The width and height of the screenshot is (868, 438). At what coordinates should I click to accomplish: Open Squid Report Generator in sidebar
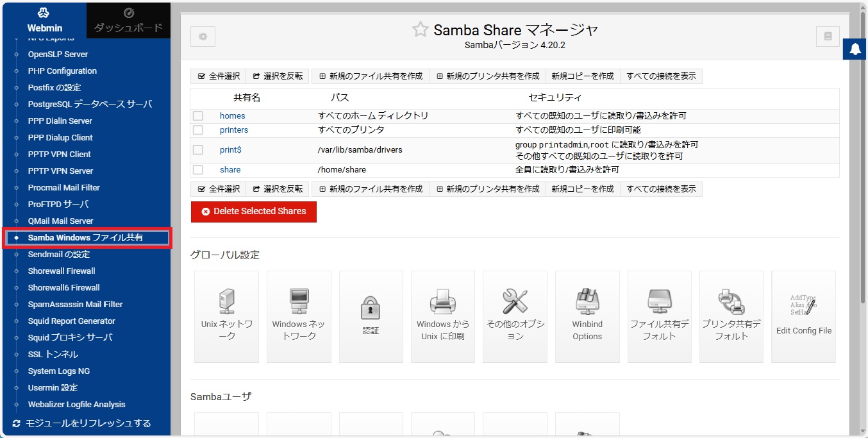coord(72,321)
